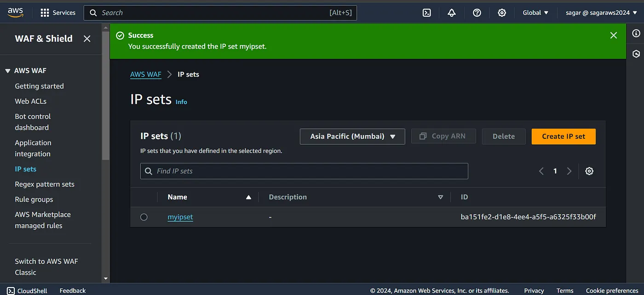Go to next page of IP sets
Screen dimensions: 644x295
[569, 171]
